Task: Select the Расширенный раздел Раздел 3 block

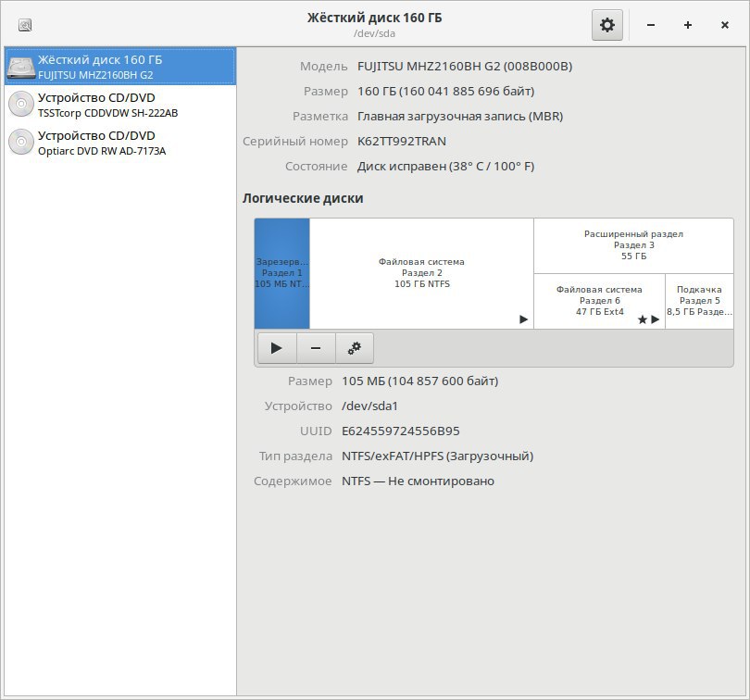Action: click(x=633, y=245)
